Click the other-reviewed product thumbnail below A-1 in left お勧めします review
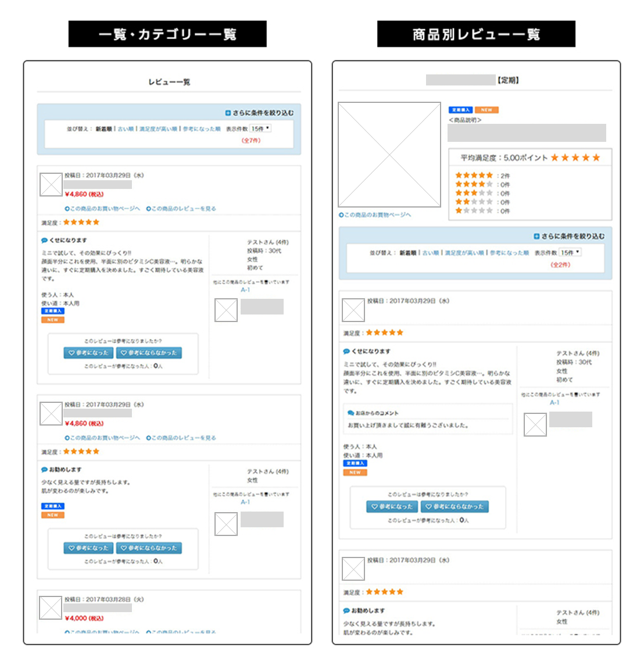The width and height of the screenshot is (644, 654). [226, 524]
